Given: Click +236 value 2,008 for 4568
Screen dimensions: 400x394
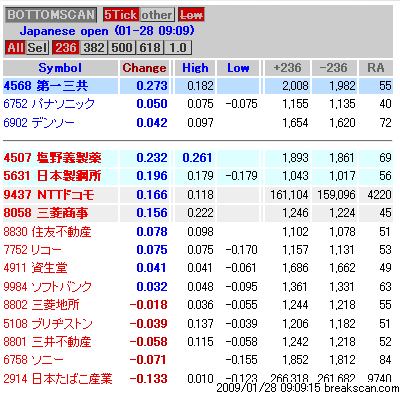Looking at the screenshot, I should pyautogui.click(x=295, y=86).
